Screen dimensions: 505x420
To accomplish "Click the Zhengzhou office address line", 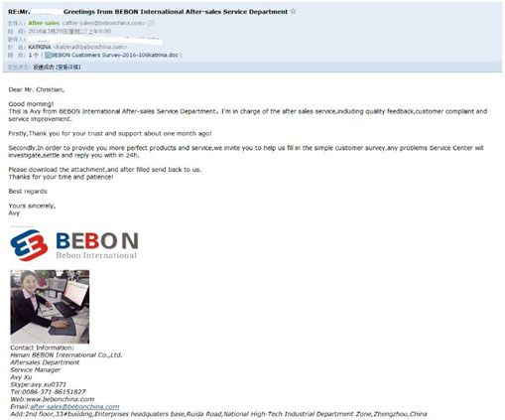I will [x=218, y=414].
